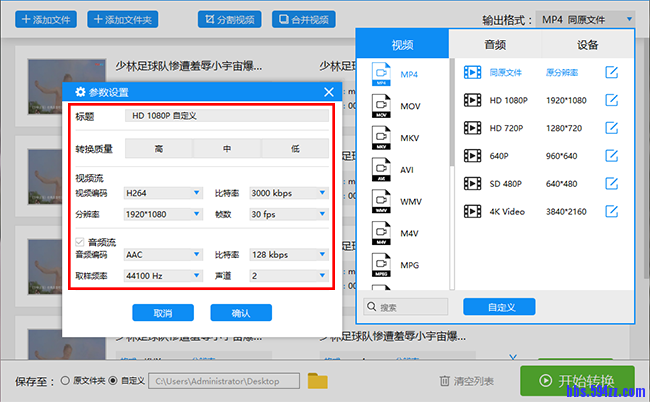Click edit icon for HD 720P preset

tap(611, 128)
